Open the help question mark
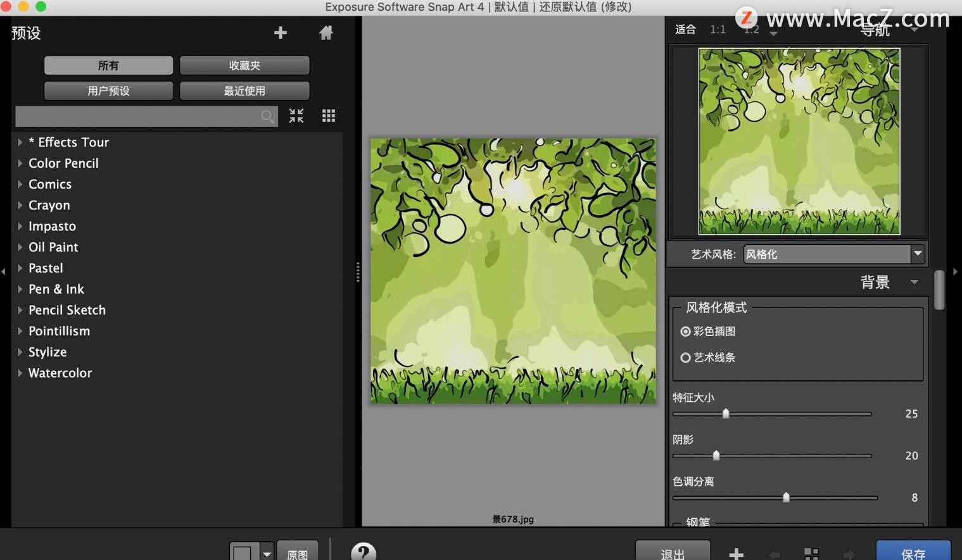The width and height of the screenshot is (962, 560). tap(364, 552)
